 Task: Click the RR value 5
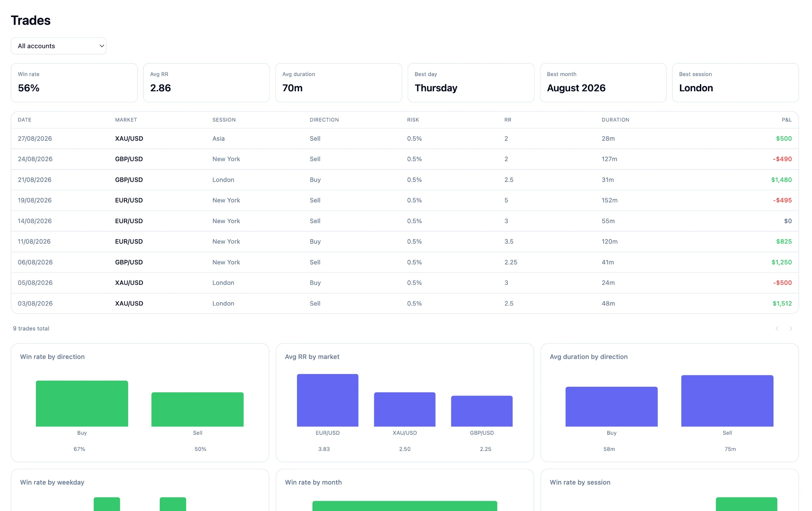pyautogui.click(x=506, y=200)
